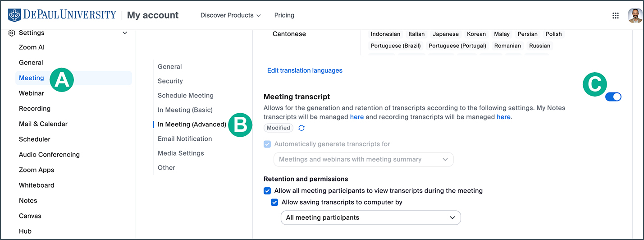Open the Discover Products dropdown
The height and width of the screenshot is (240, 644).
click(231, 15)
